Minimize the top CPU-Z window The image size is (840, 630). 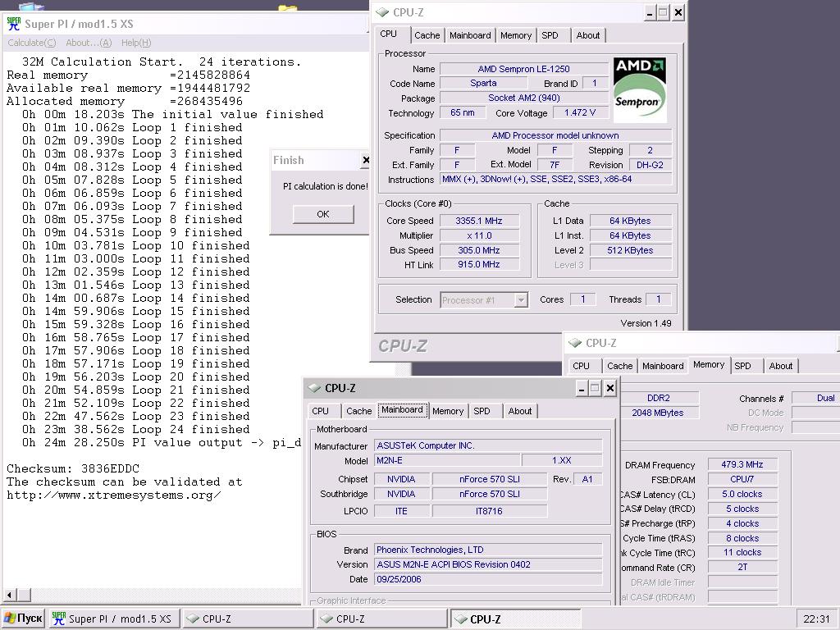[x=650, y=13]
